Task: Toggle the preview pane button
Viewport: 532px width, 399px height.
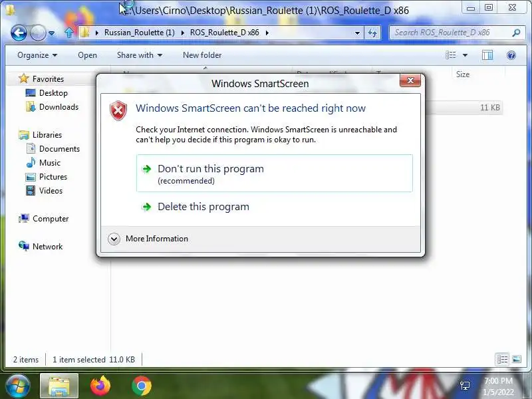Action: pyautogui.click(x=487, y=55)
